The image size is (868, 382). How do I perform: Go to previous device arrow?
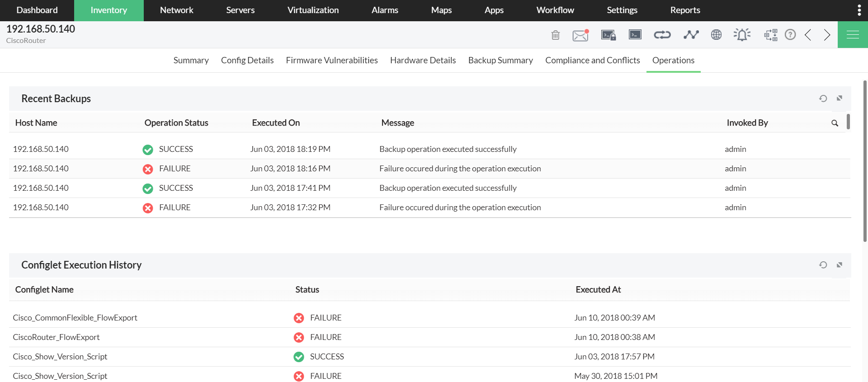click(808, 35)
